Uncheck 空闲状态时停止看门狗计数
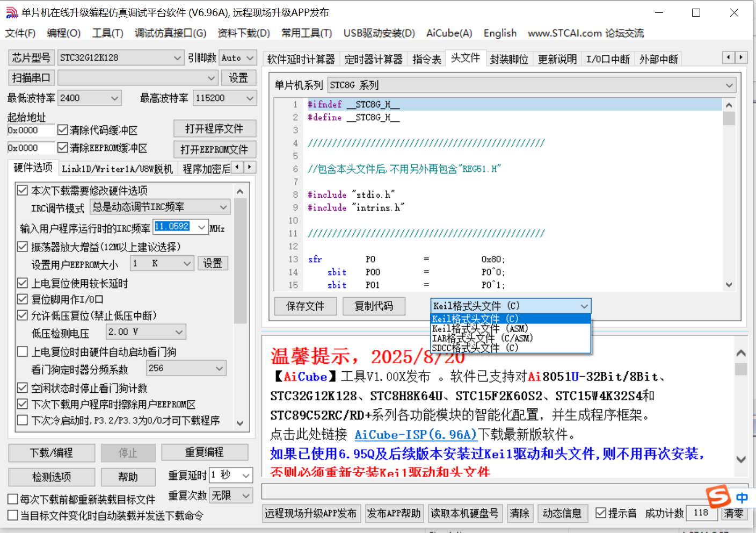 pyautogui.click(x=22, y=388)
